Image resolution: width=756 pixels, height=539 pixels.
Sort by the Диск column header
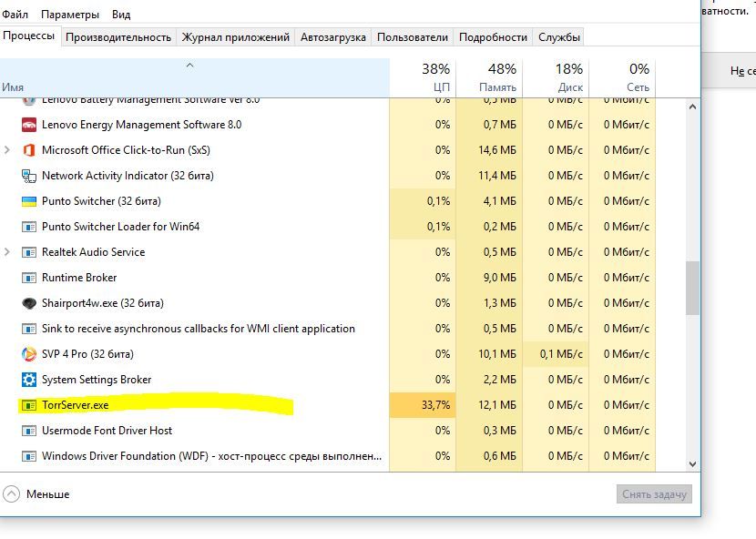coord(556,78)
